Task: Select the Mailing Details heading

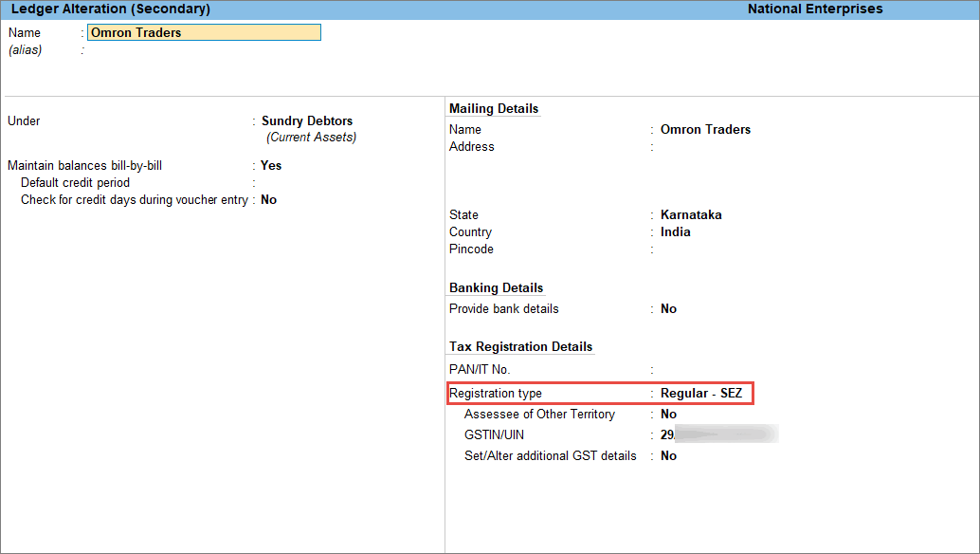Action: [494, 109]
